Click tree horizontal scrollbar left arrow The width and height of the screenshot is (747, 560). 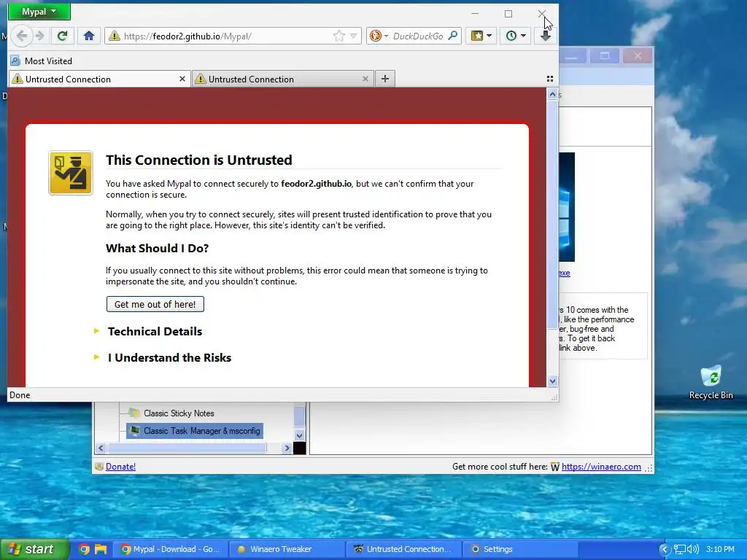(x=101, y=448)
